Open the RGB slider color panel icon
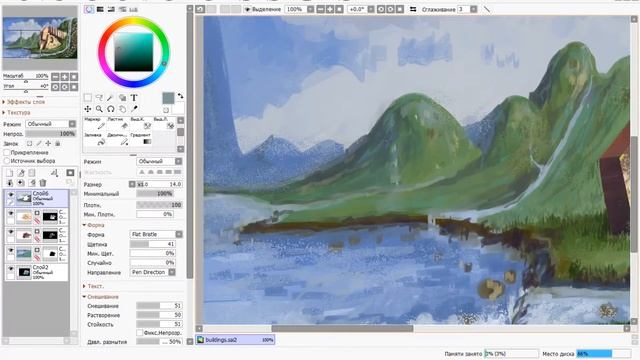This screenshot has height=360, width=640. pos(100,9)
